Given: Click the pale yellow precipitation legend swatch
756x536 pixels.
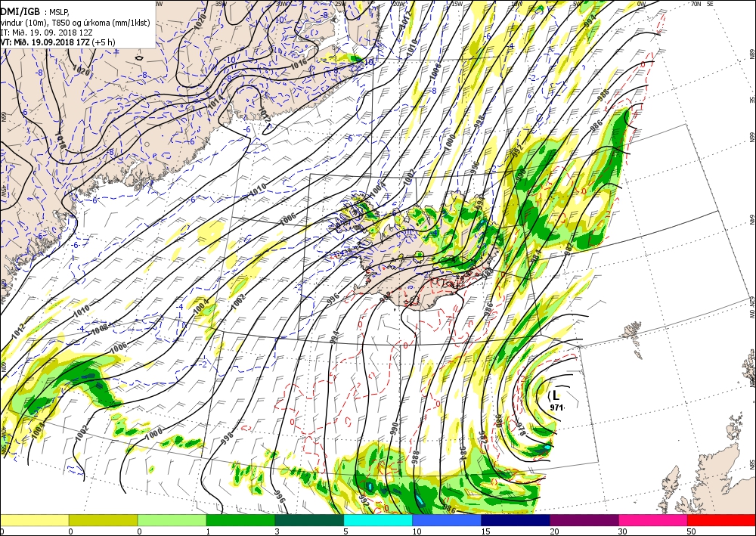Looking at the screenshot, I should coord(34,520).
